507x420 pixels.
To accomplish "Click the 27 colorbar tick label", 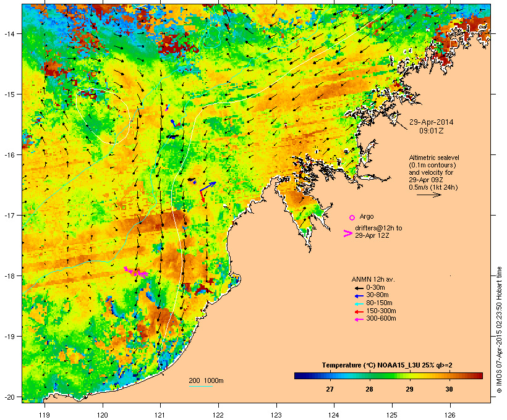I will (x=330, y=389).
